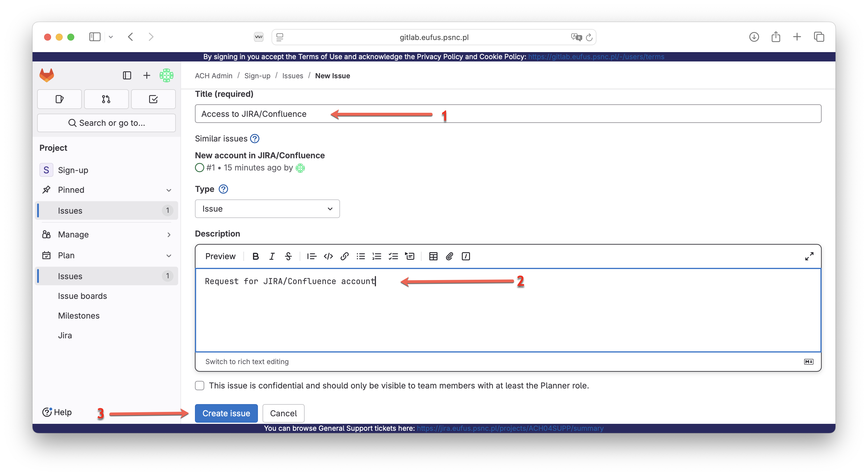This screenshot has width=868, height=476.
Task: Go back in Safari
Action: [x=131, y=37]
